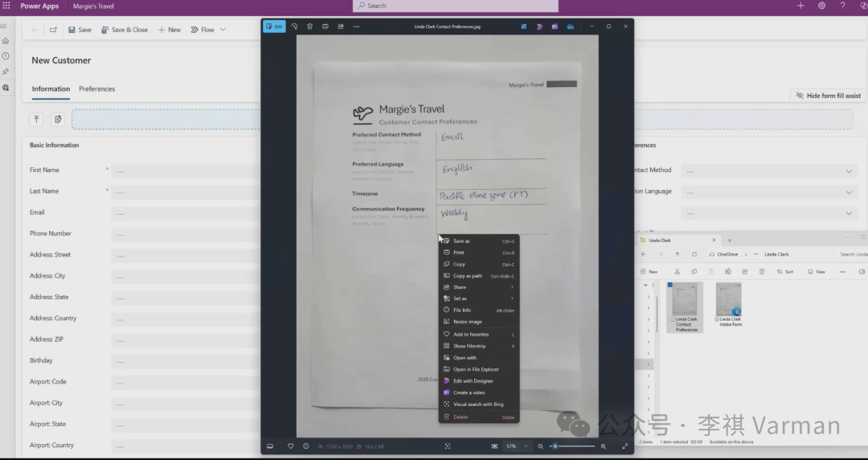868x460 pixels.
Task: Switch to the Preferences tab
Action: (x=97, y=88)
